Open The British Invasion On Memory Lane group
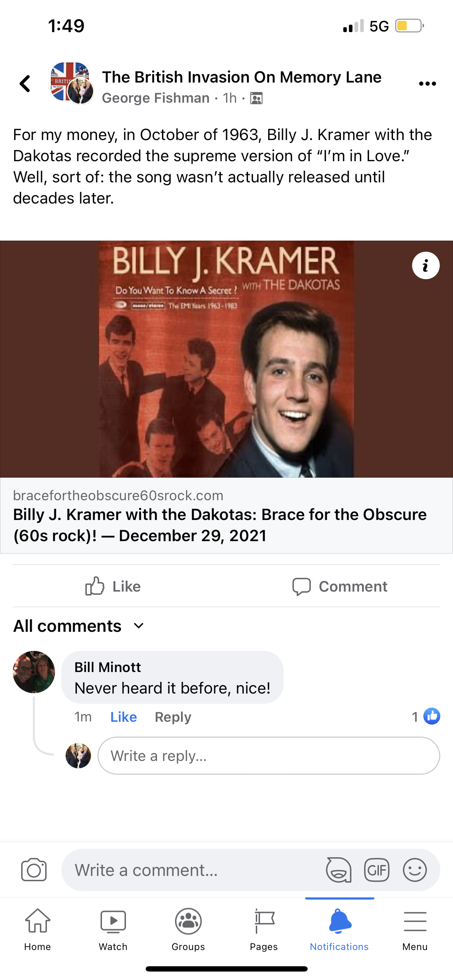 (242, 77)
